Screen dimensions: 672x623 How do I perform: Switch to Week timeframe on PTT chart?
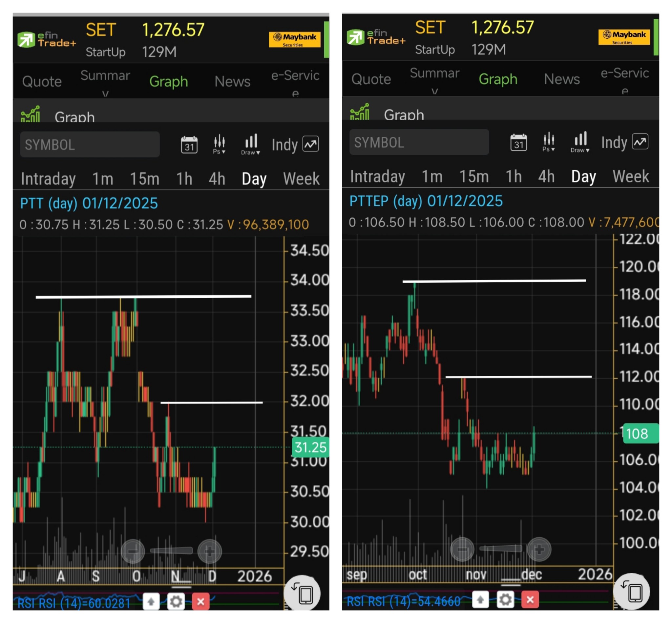pyautogui.click(x=301, y=179)
